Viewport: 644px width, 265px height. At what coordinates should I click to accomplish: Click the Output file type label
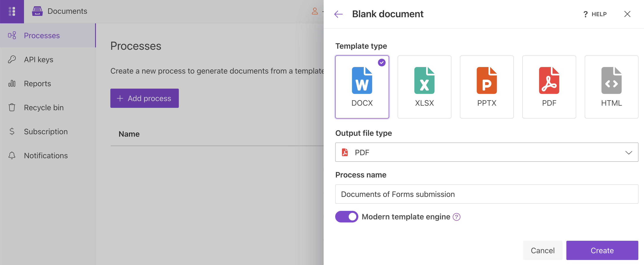364,133
